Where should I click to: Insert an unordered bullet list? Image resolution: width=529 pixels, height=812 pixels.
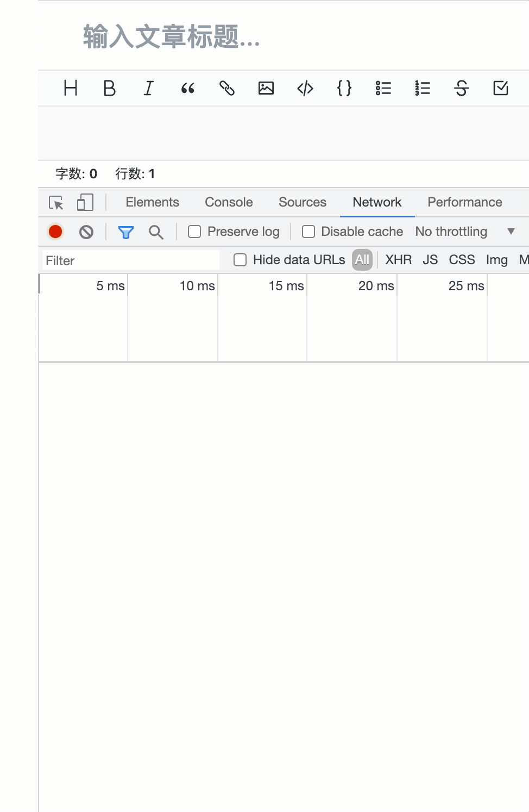383,88
